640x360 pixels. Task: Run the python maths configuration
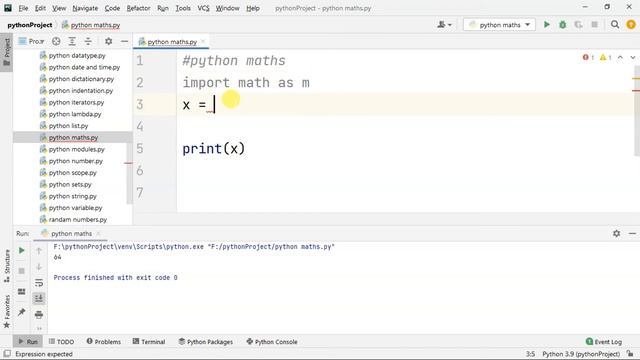click(547, 24)
